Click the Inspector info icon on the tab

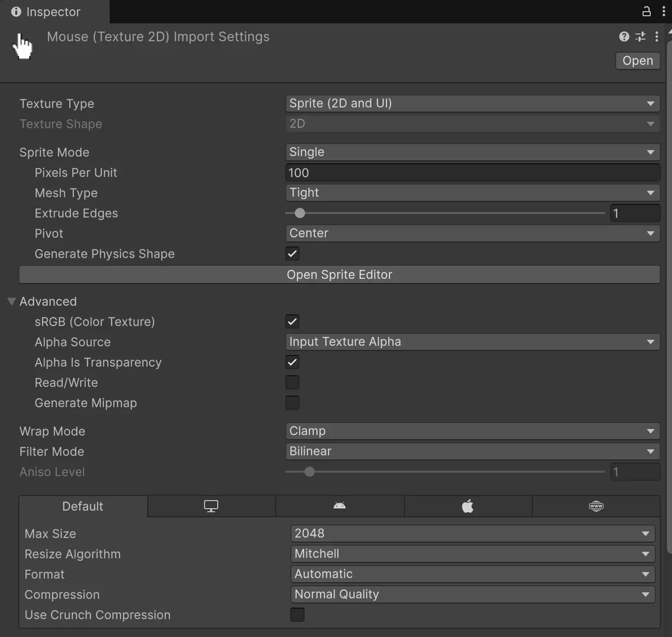click(16, 12)
